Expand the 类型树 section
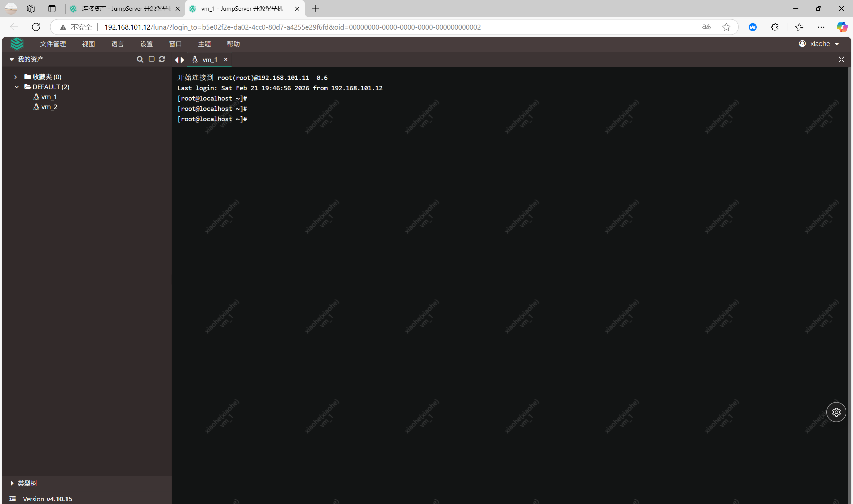 tap(12, 483)
